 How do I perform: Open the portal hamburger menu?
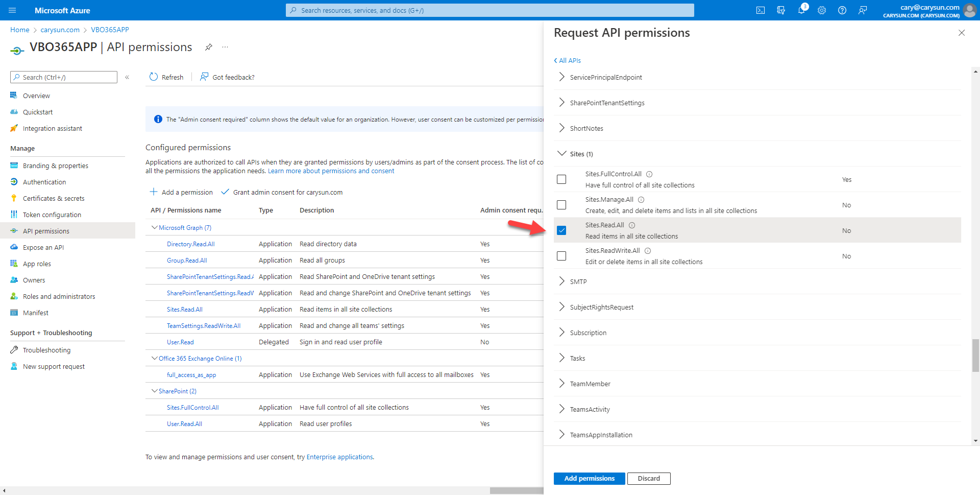[x=12, y=10]
